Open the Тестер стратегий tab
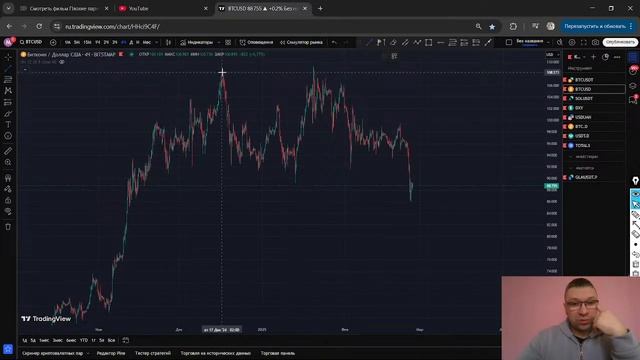The height and width of the screenshot is (360, 640). [x=153, y=353]
